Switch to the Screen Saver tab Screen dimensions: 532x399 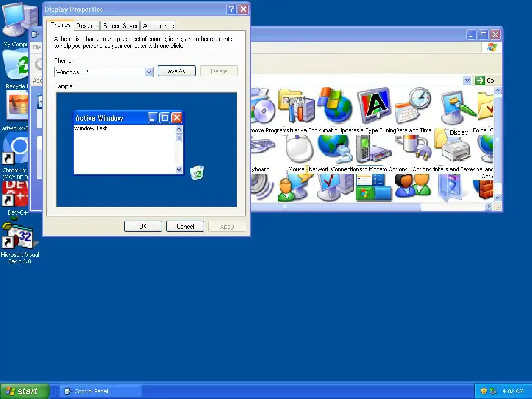(x=121, y=26)
